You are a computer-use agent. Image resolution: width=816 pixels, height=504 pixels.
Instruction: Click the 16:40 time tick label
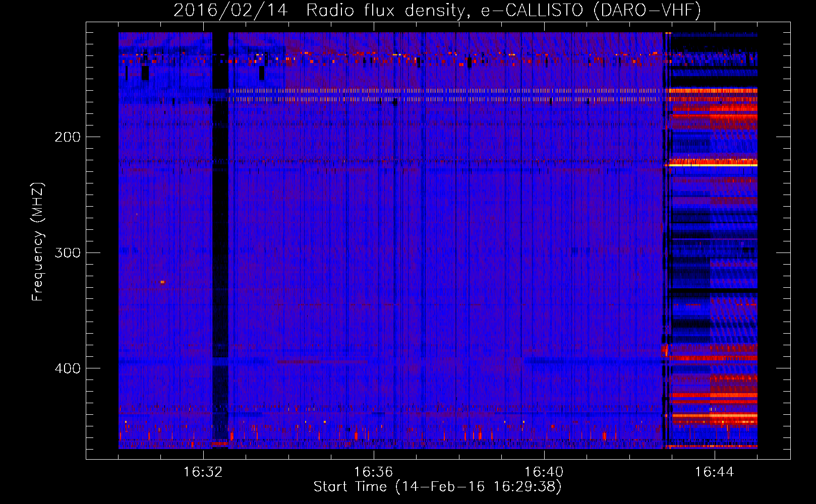tap(544, 472)
